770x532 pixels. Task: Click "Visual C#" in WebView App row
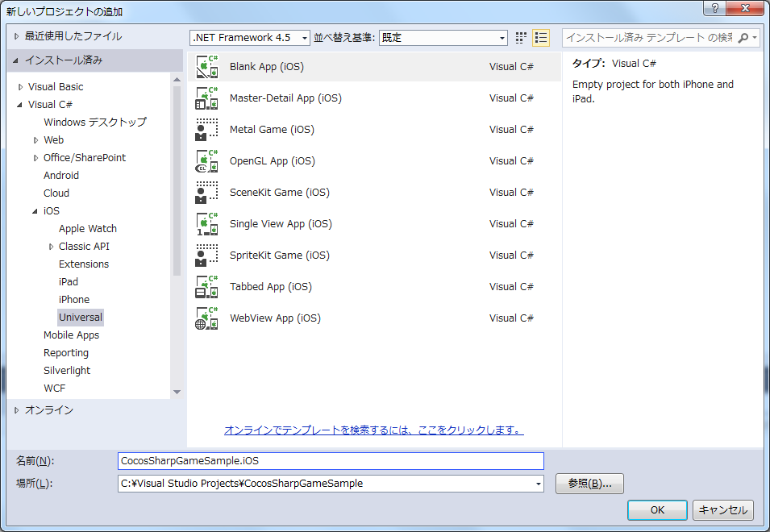[511, 318]
